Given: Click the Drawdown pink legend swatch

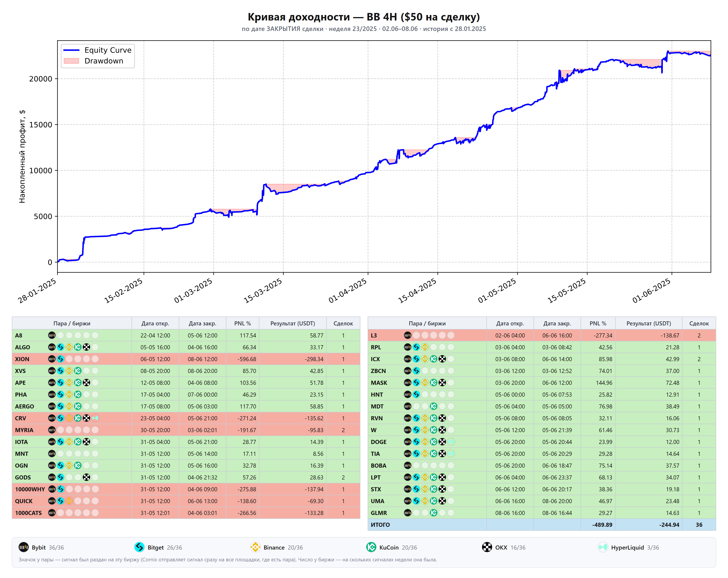Looking at the screenshot, I should point(71,61).
